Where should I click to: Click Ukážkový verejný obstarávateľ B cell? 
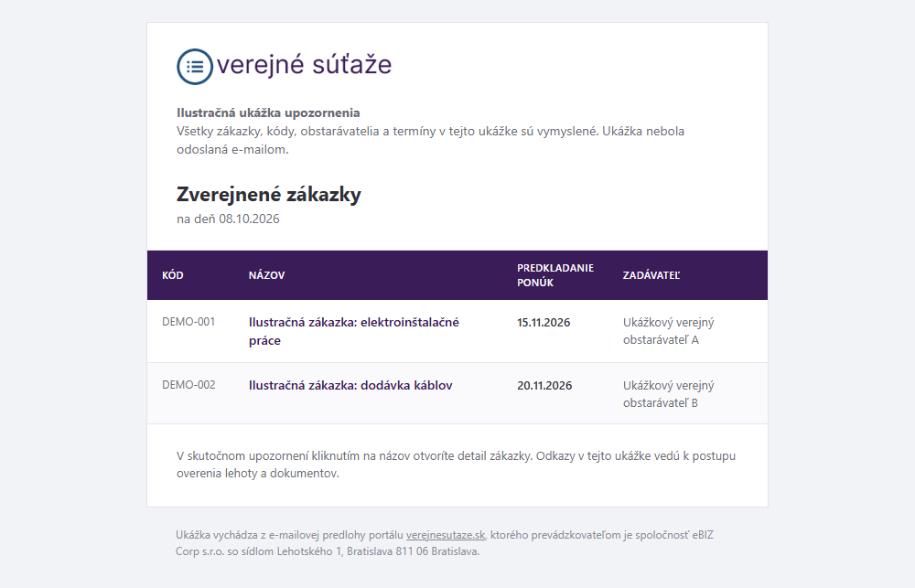click(x=668, y=394)
